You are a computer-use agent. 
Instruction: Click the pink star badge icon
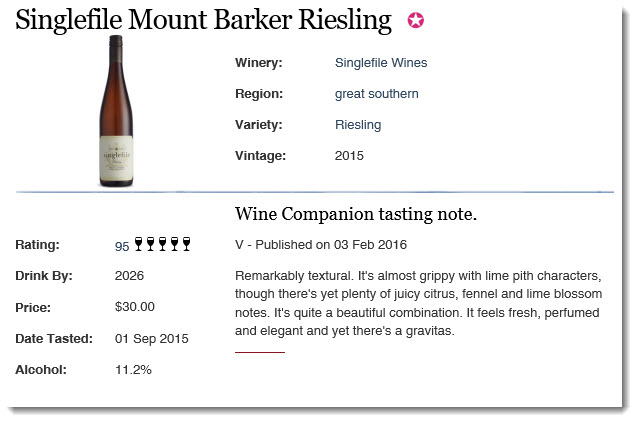[416, 20]
